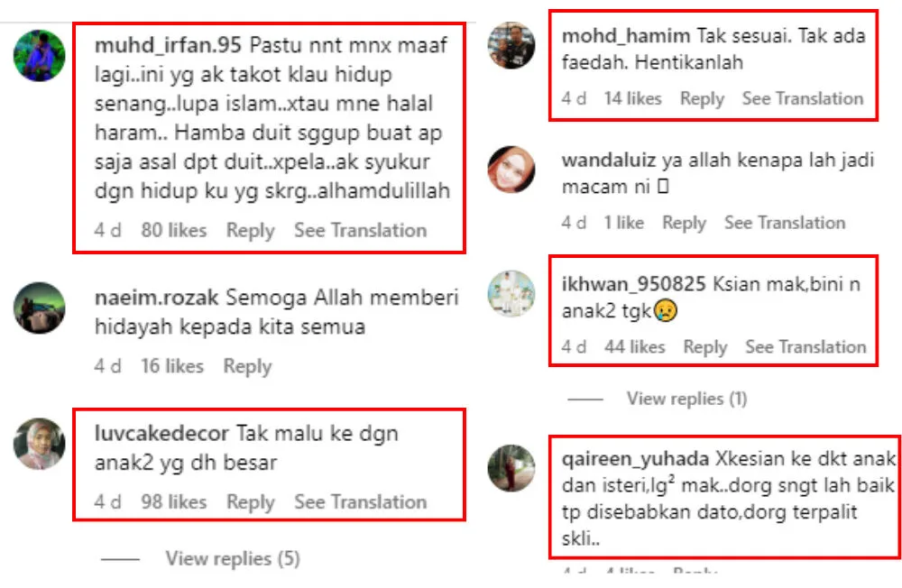View 44 likes on ikhwan_950825's comment
This screenshot has height=588, width=902.
634,347
